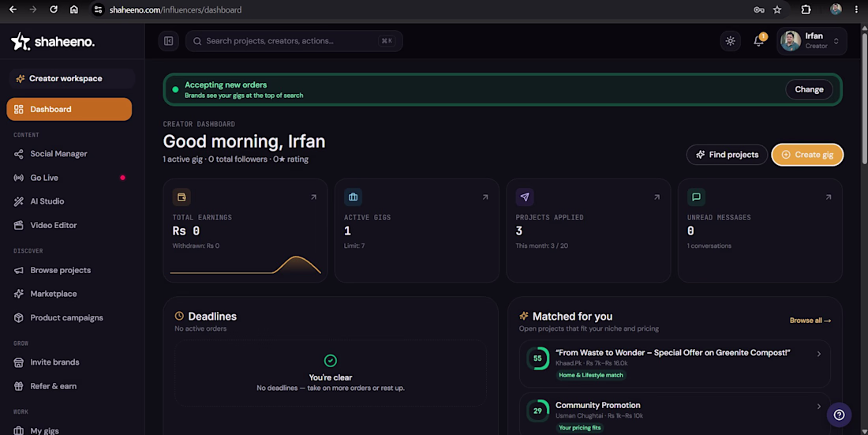The image size is (868, 435).
Task: Open Unread Messages card arrow
Action: pyautogui.click(x=829, y=197)
